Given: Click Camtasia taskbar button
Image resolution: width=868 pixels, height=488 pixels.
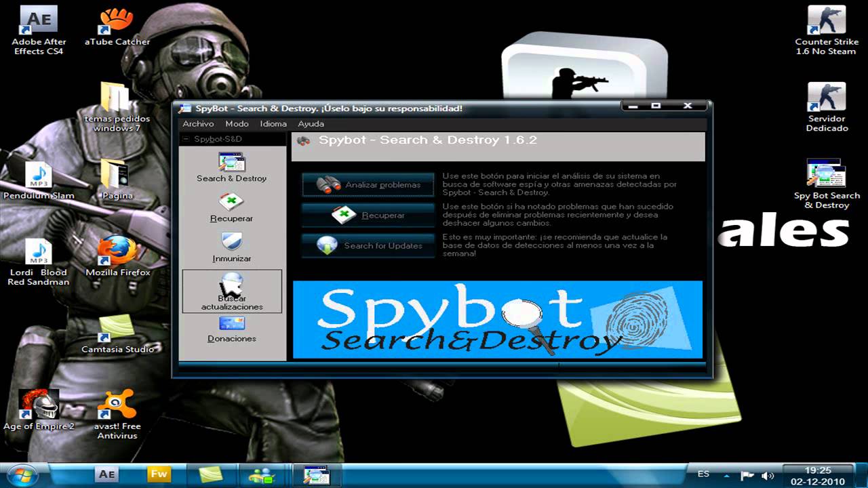Looking at the screenshot, I should pyautogui.click(x=210, y=474).
